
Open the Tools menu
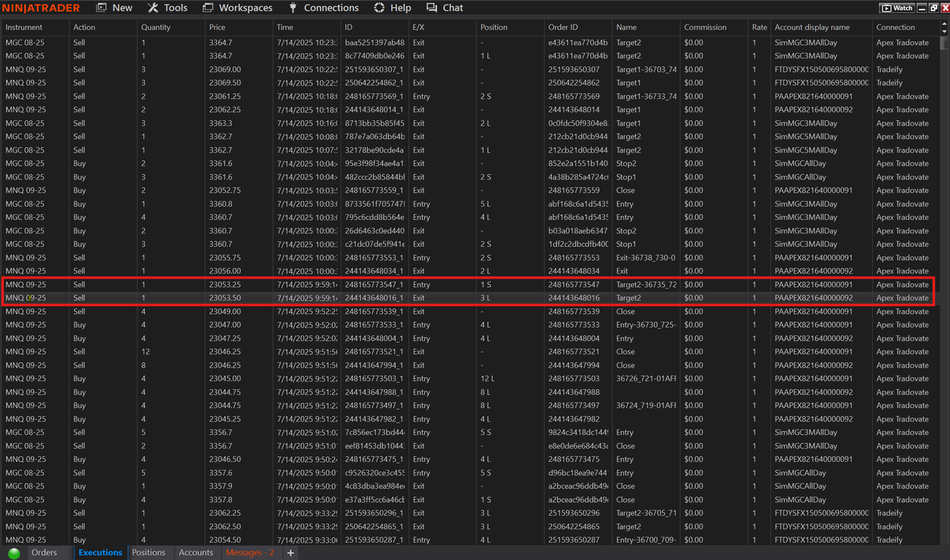[x=168, y=8]
